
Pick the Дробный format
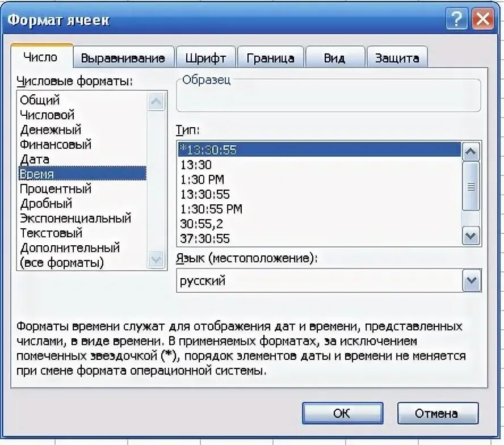(x=82, y=203)
